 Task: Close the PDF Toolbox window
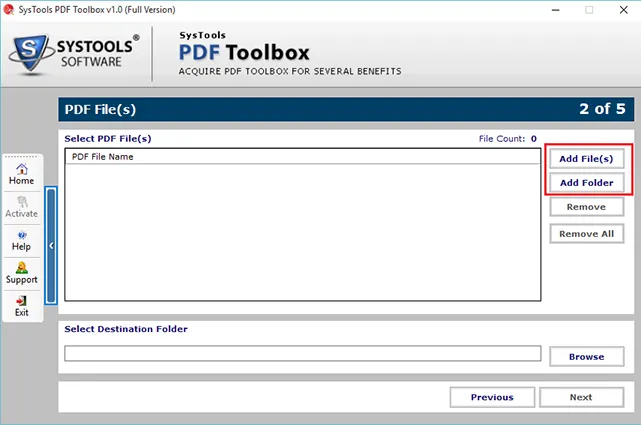point(623,10)
